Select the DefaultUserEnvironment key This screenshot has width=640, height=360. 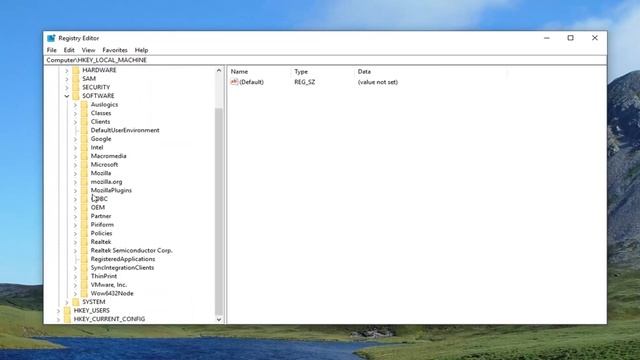(125, 130)
